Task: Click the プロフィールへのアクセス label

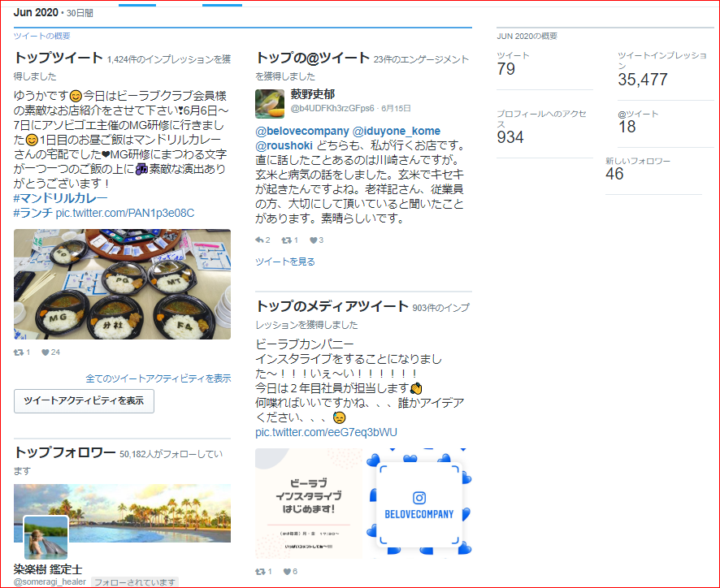Action: point(542,119)
